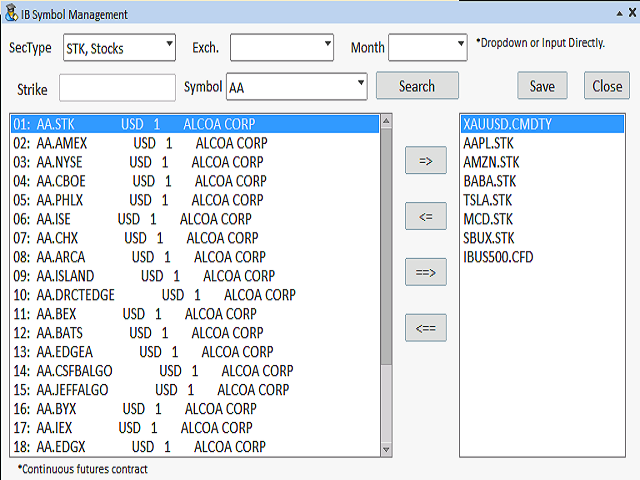Image resolution: width=640 pixels, height=480 pixels.
Task: Select IBUS500.CFD in saved list
Action: (x=542, y=257)
